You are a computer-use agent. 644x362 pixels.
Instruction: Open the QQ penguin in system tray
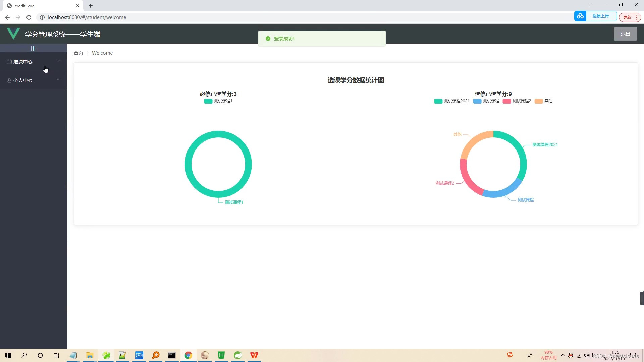coord(571,356)
